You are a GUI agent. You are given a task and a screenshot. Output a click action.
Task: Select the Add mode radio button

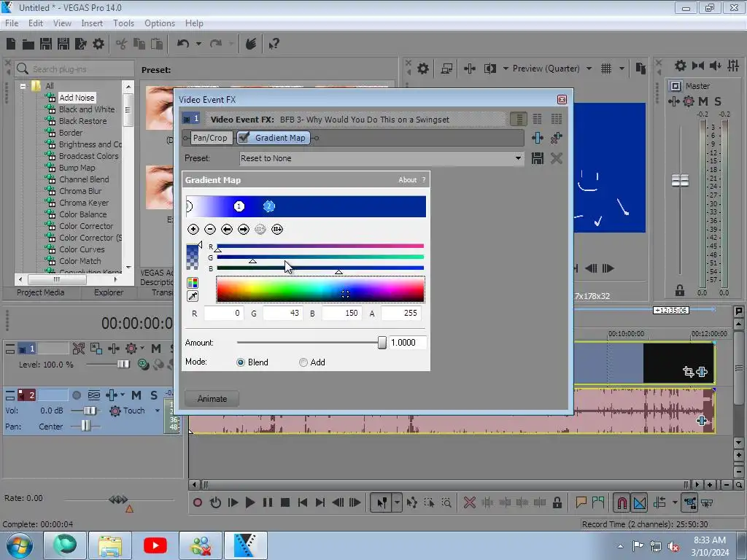303,362
